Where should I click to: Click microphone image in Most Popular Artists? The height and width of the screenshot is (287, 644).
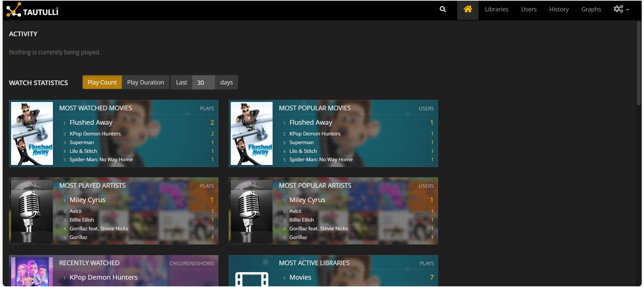tap(252, 211)
